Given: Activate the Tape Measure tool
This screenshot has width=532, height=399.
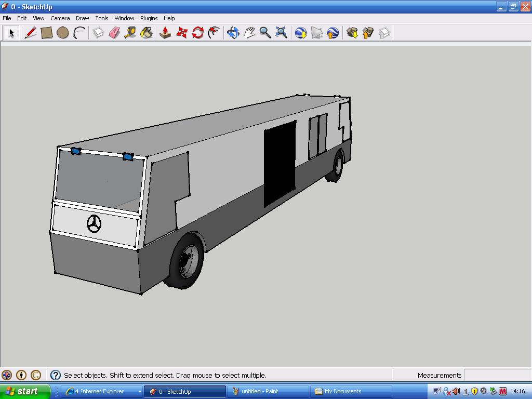Looking at the screenshot, I should (130, 33).
